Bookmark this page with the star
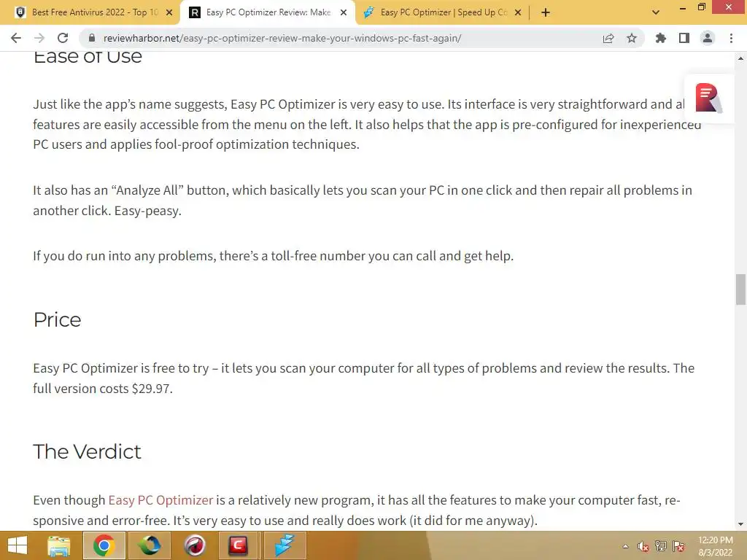Image resolution: width=747 pixels, height=560 pixels. point(632,38)
